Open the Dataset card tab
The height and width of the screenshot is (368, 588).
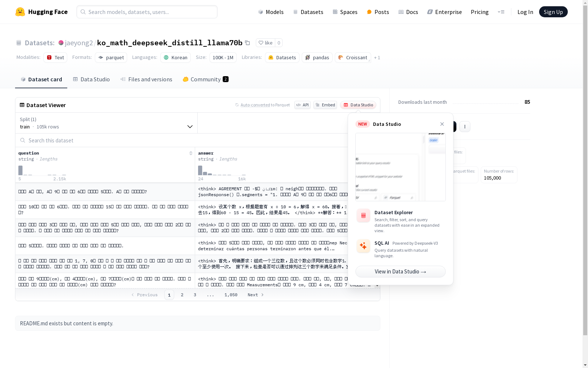(41, 79)
